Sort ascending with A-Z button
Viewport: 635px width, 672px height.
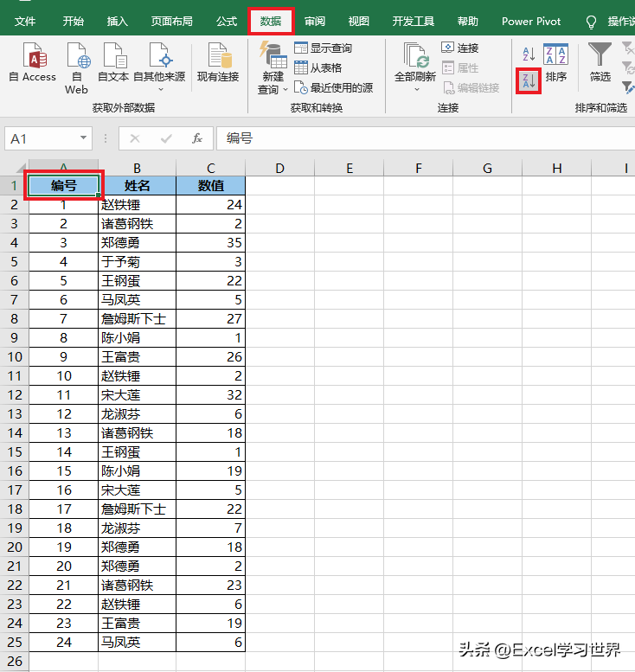(529, 54)
